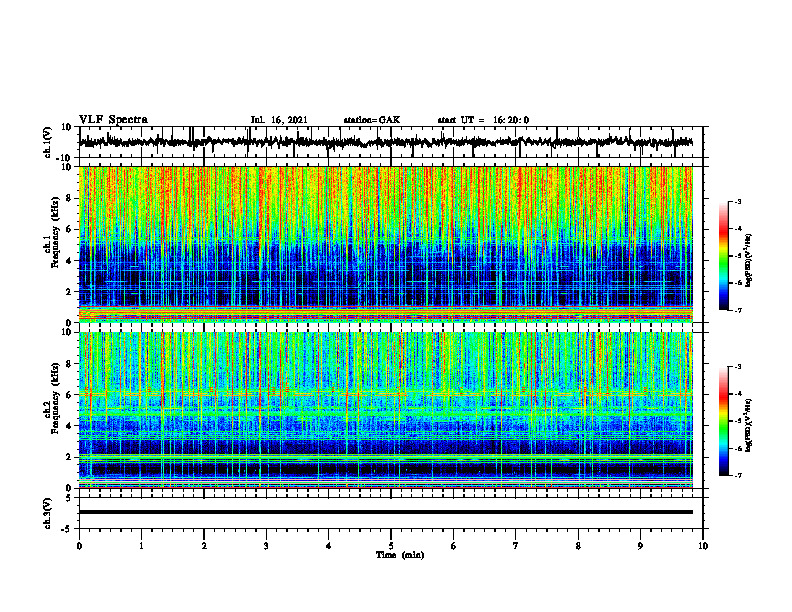Click time axis tick label "3"

tap(266, 546)
